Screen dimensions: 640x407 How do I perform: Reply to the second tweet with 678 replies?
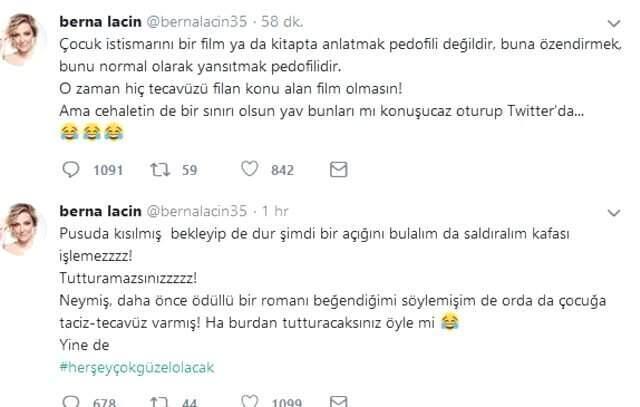[x=70, y=400]
